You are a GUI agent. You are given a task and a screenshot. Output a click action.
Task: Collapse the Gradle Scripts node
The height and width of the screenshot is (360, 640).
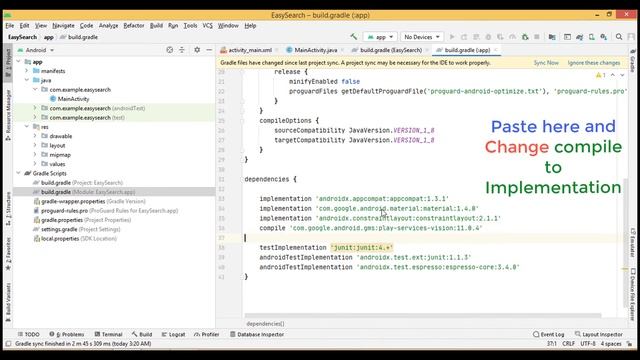18,173
